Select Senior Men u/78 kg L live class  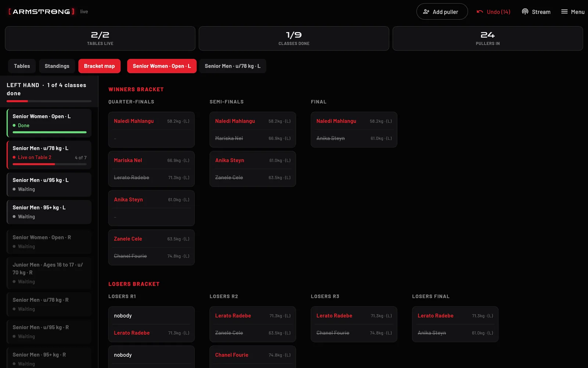pyautogui.click(x=49, y=155)
